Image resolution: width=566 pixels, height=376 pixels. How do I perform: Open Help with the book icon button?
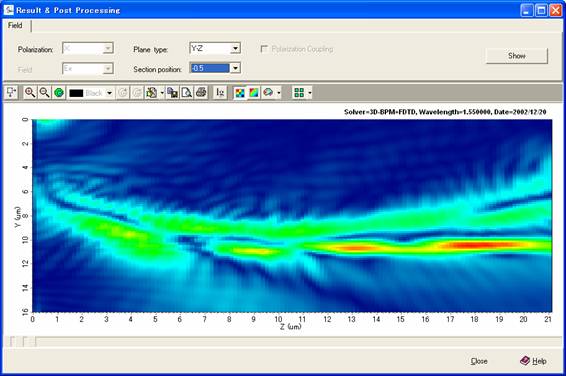click(533, 361)
